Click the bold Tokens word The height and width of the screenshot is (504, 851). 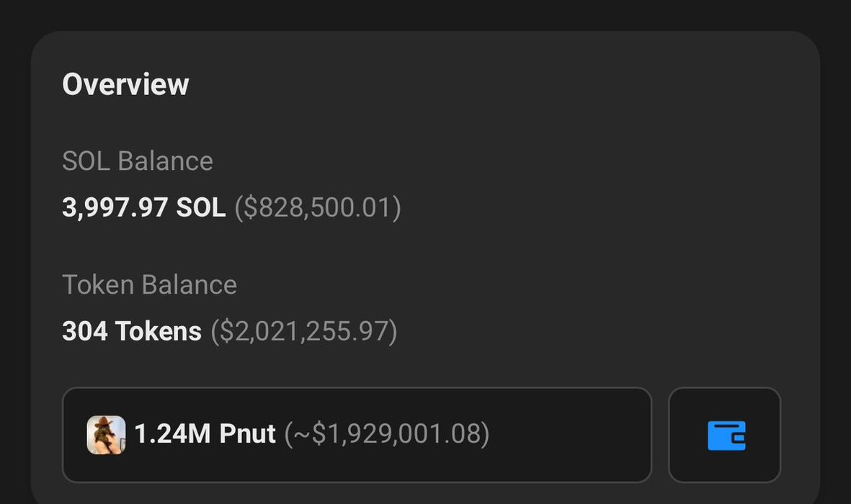(x=159, y=332)
